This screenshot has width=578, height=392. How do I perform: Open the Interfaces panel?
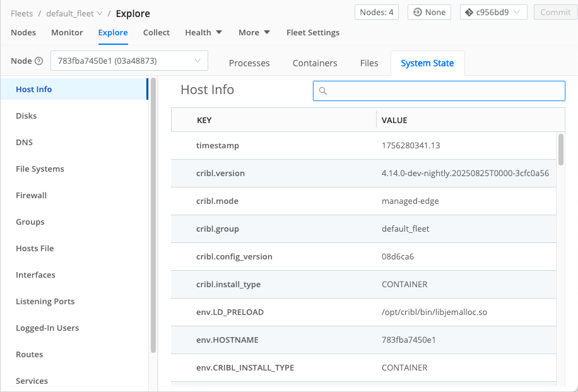(x=35, y=275)
